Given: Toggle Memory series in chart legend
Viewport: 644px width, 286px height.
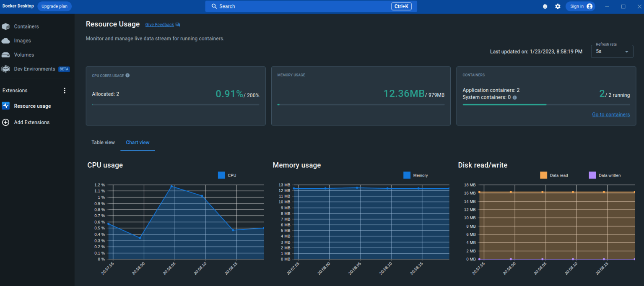Looking at the screenshot, I should tap(407, 175).
